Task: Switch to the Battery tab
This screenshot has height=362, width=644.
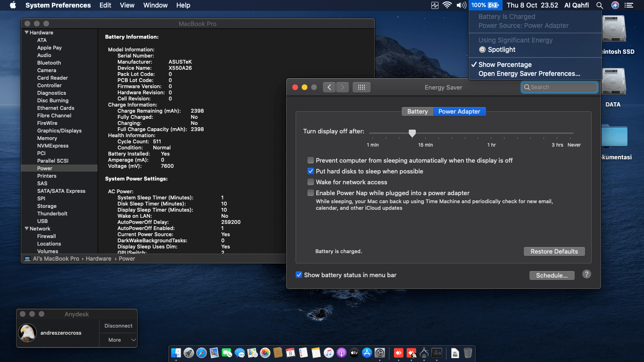Action: pyautogui.click(x=417, y=112)
